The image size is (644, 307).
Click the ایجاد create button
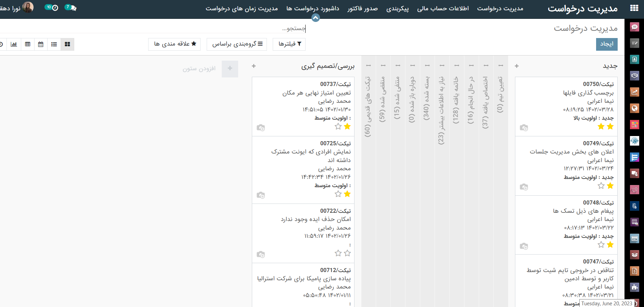pos(606,44)
